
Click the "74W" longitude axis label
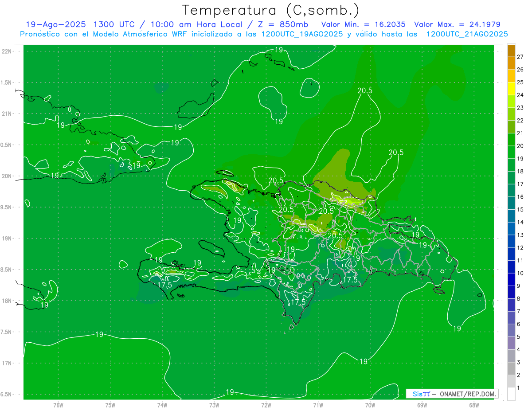162,405
